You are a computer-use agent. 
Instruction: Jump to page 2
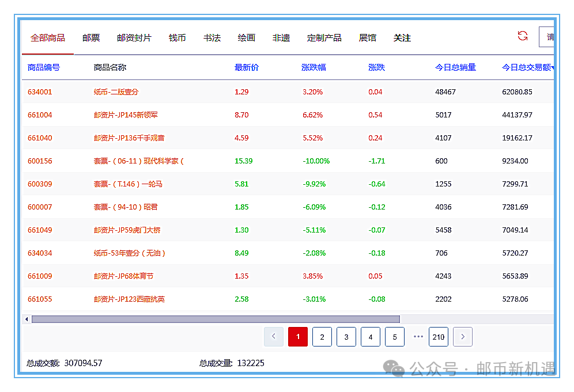pyautogui.click(x=322, y=337)
